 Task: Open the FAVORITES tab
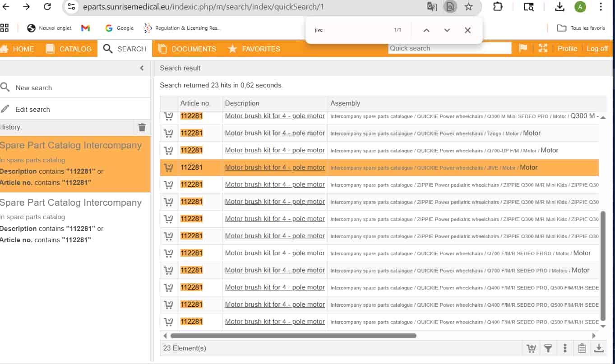[254, 49]
